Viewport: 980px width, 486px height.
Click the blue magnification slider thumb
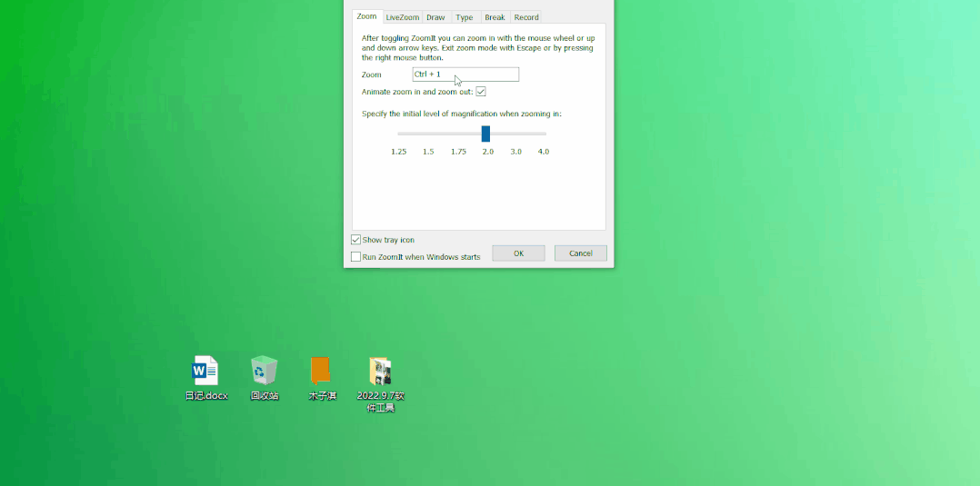point(485,134)
